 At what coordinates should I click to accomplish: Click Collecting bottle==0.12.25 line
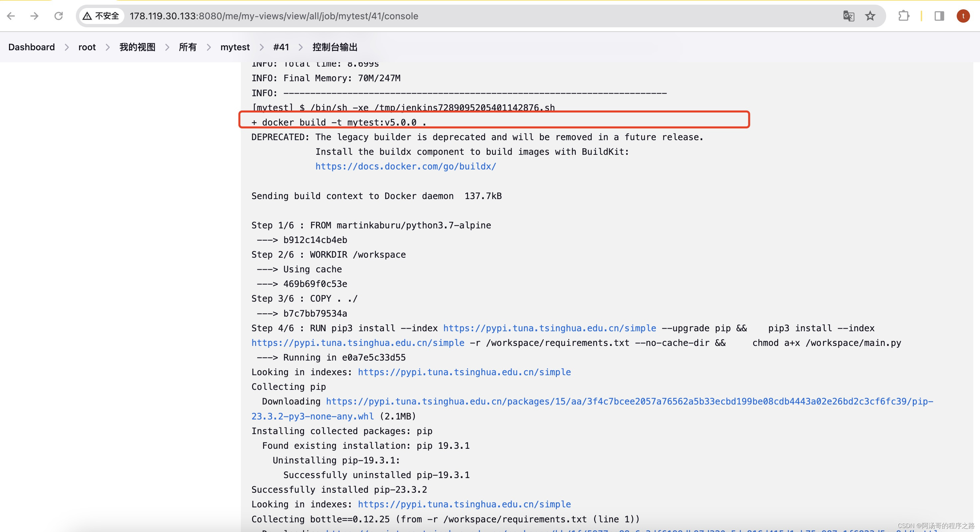click(x=445, y=519)
